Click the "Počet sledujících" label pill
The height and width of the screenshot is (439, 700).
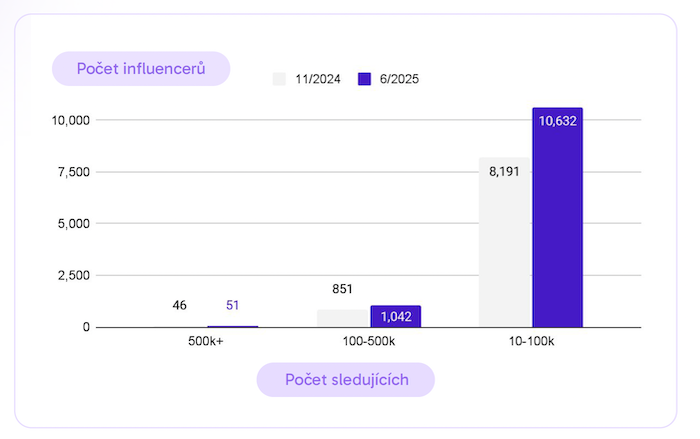click(346, 380)
